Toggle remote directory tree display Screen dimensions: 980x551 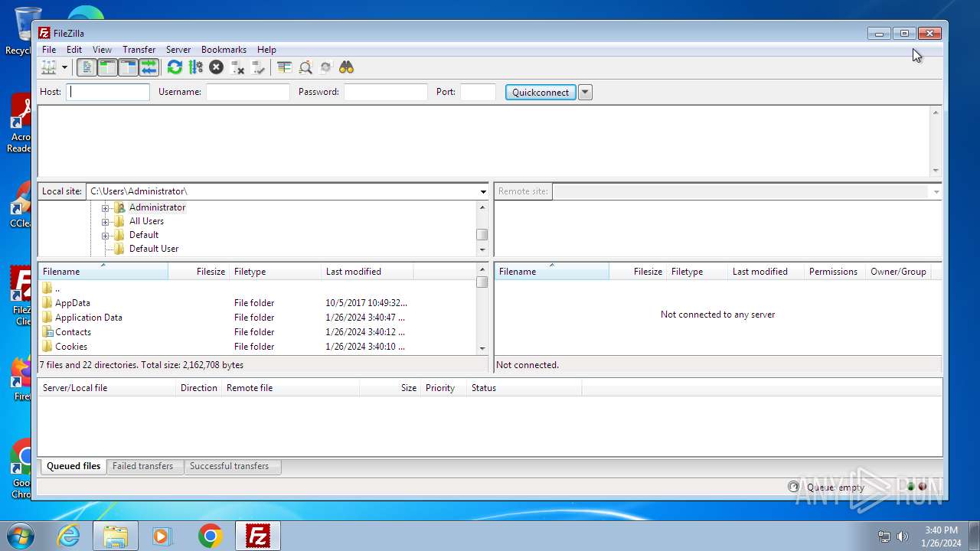[128, 67]
